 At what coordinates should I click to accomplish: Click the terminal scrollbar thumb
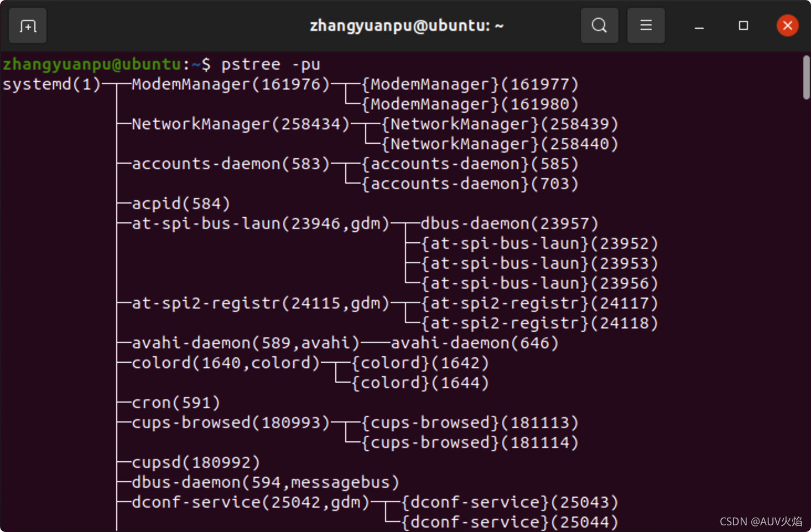(x=806, y=77)
